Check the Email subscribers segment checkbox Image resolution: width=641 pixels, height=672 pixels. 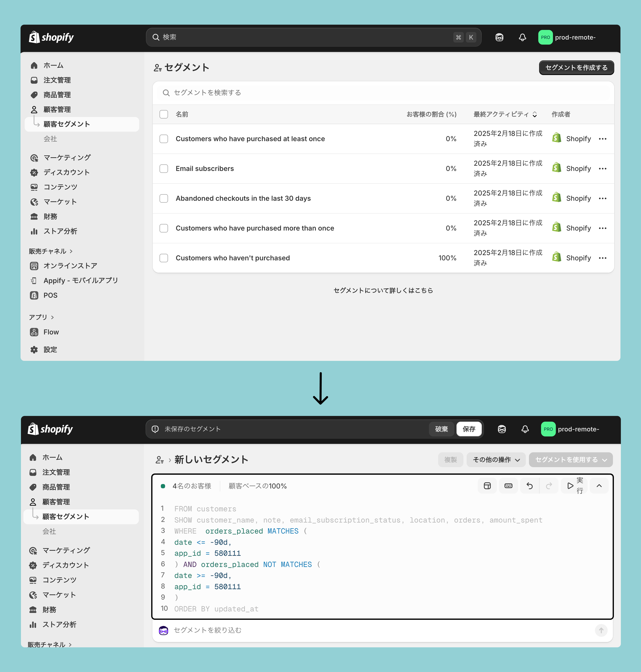tap(164, 169)
